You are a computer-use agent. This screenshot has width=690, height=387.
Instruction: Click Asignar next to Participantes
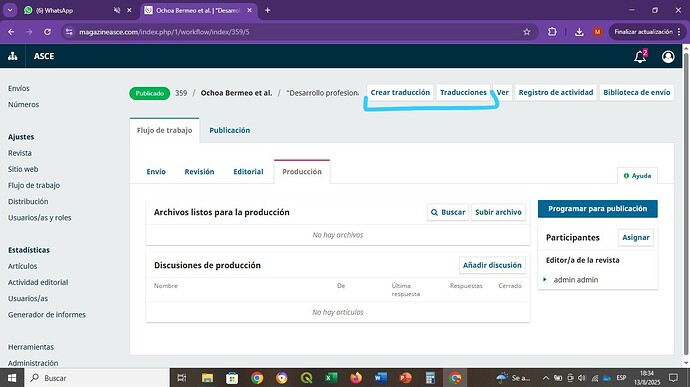[x=635, y=237]
